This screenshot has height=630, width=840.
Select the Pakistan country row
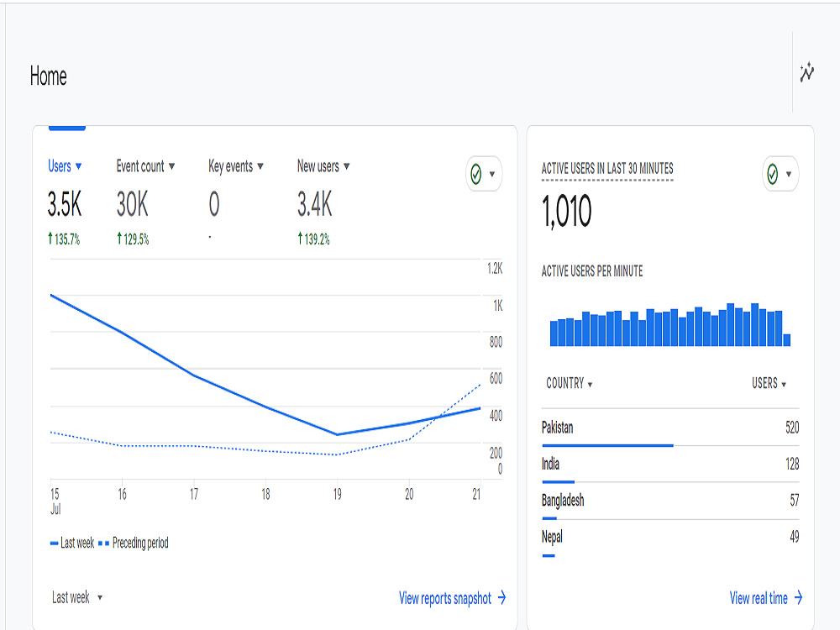coord(670,428)
